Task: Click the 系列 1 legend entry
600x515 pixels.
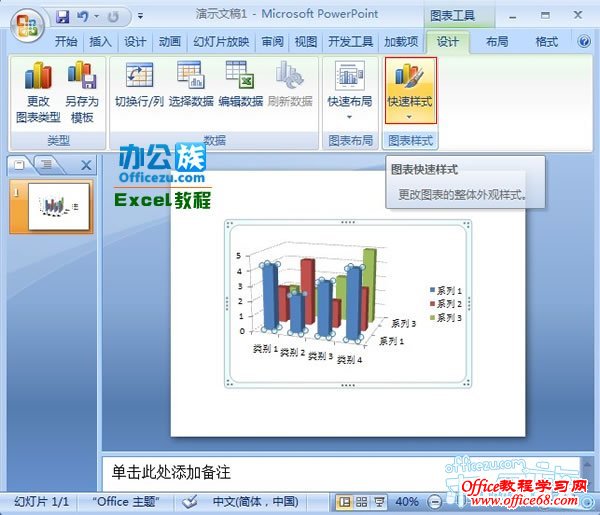Action: pyautogui.click(x=445, y=290)
